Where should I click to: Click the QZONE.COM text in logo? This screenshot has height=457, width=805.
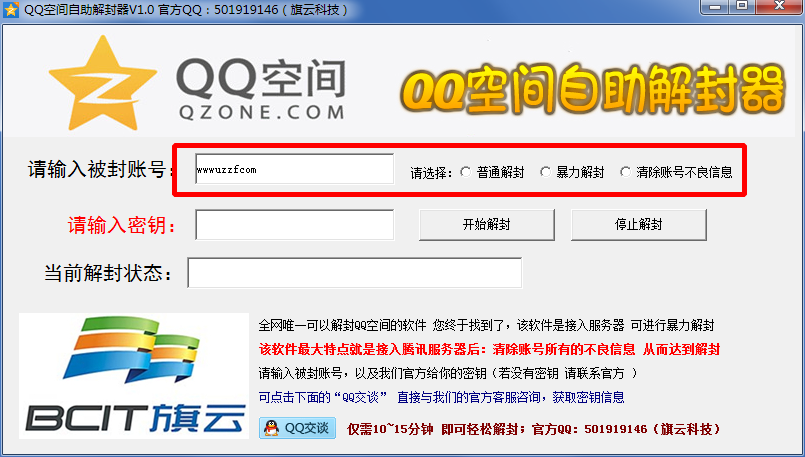click(261, 112)
